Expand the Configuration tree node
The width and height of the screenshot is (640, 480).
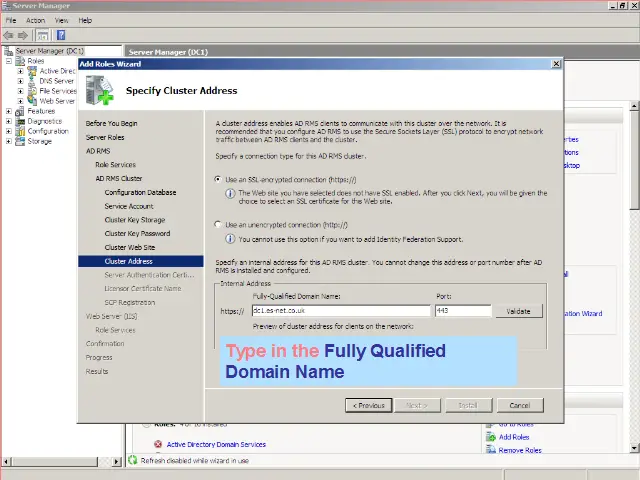click(9, 131)
